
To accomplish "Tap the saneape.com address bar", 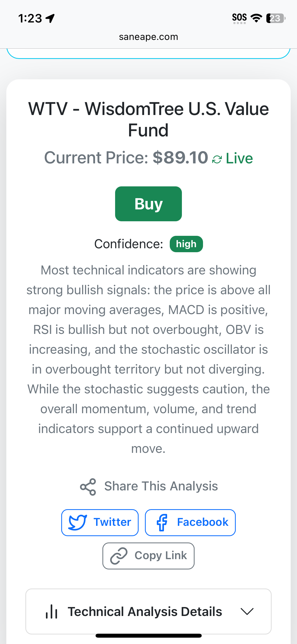I will pos(148,37).
